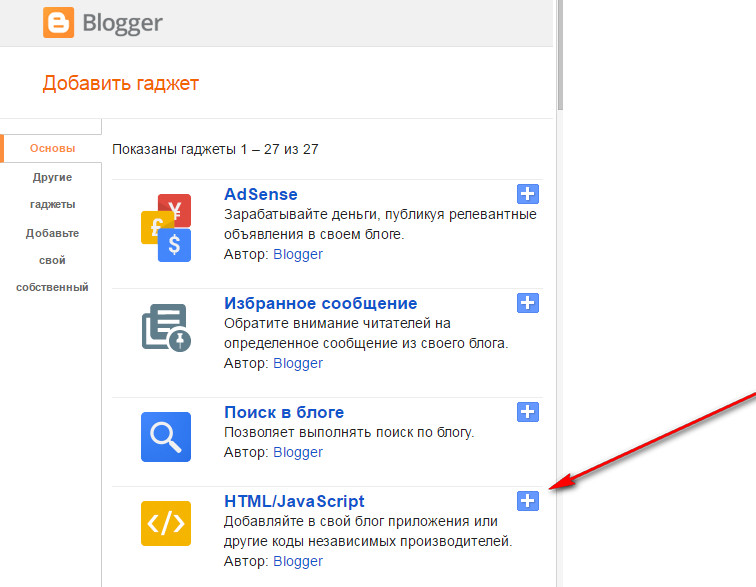Add the AdSense gadget with its plus button
756x587 pixels.
527,194
